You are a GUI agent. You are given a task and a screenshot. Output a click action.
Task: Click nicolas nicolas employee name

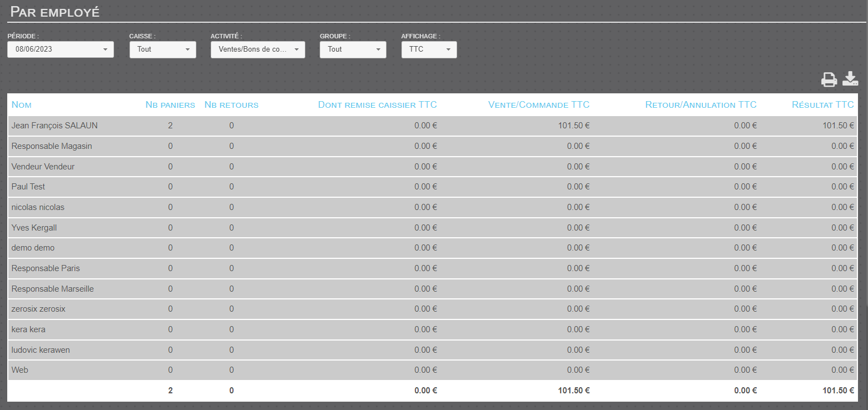(38, 207)
